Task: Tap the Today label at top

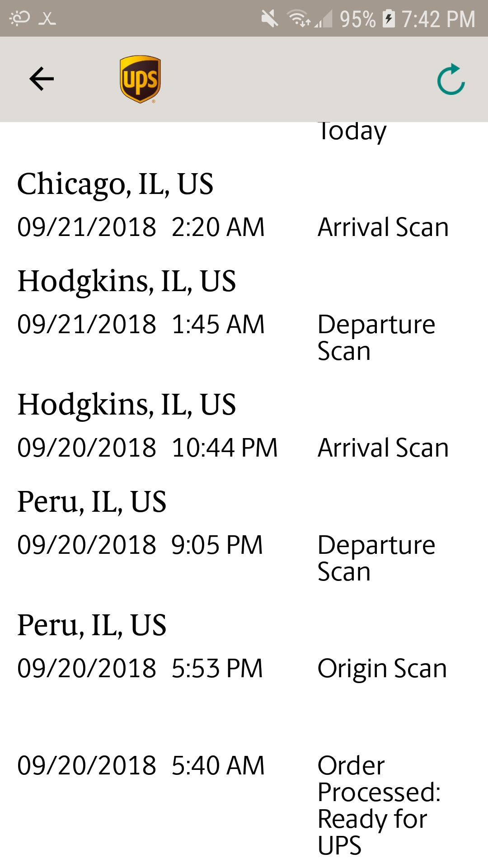Action: [x=352, y=132]
